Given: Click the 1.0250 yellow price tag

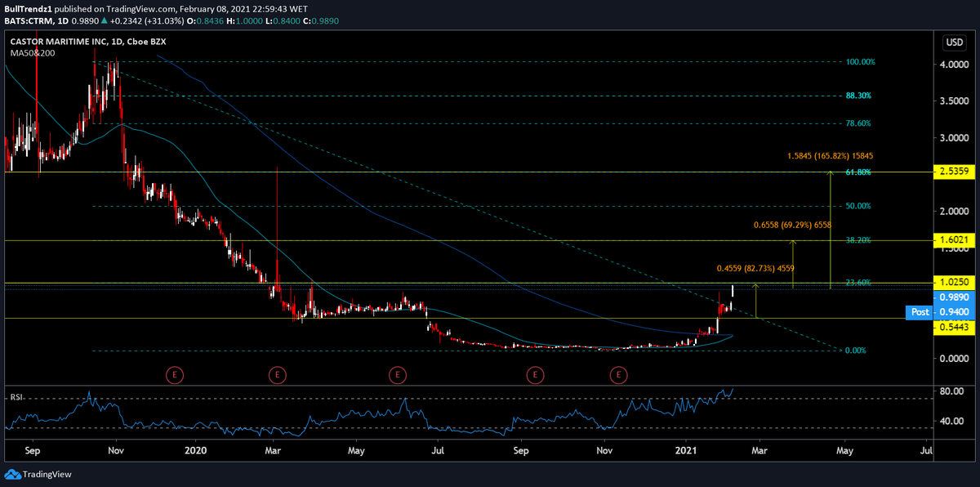Looking at the screenshot, I should pyautogui.click(x=953, y=284).
